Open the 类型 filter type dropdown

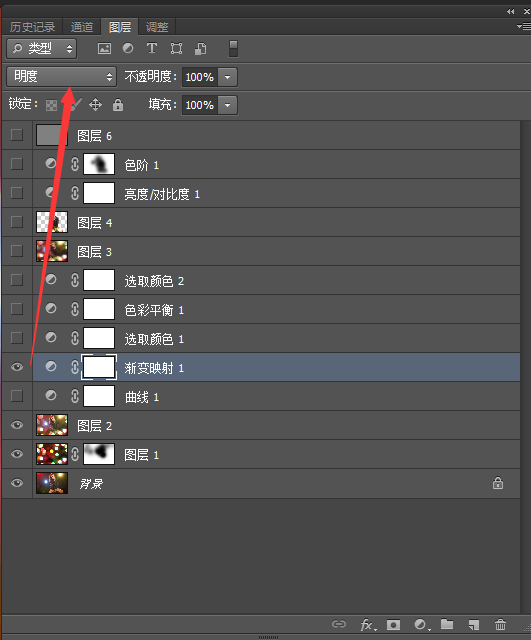click(x=42, y=49)
